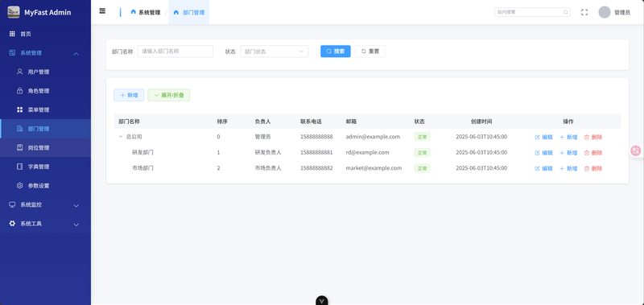
Task: Click delete trash icon for 市场部门 row
Action: (x=587, y=168)
